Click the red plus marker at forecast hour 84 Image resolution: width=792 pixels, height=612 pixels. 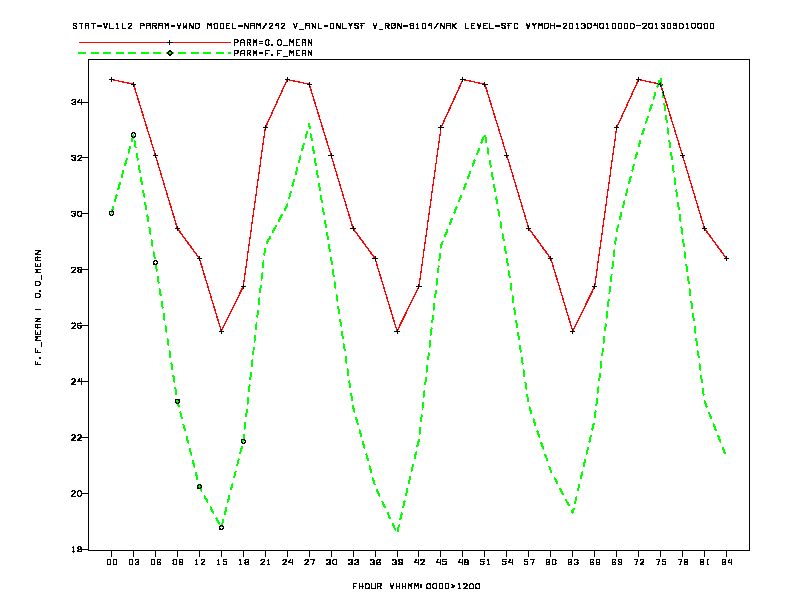726,259
